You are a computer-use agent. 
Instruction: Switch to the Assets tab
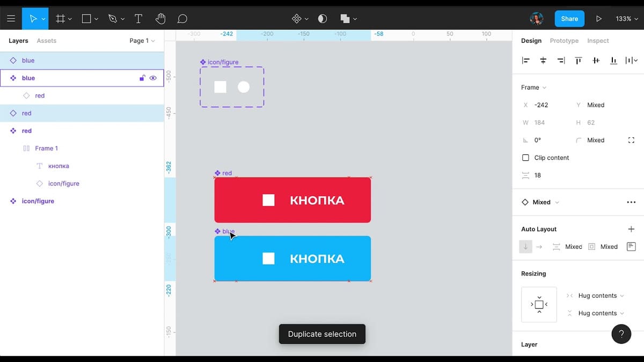point(46,41)
